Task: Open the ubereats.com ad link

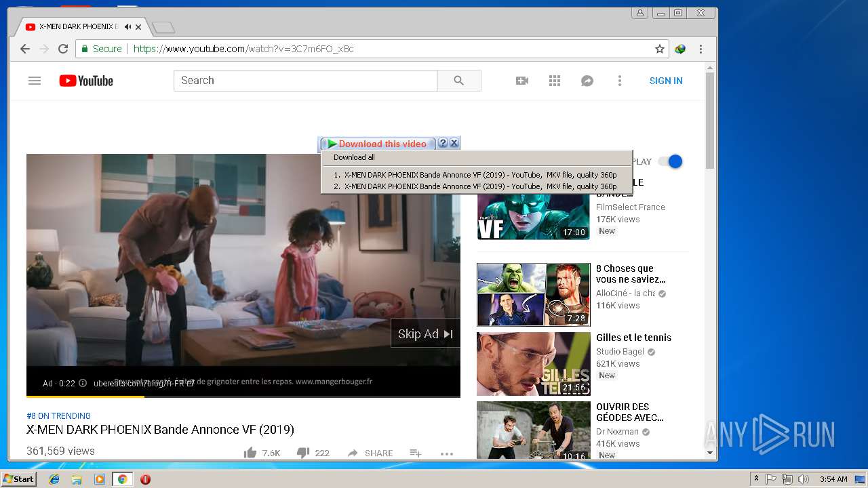Action: point(144,383)
